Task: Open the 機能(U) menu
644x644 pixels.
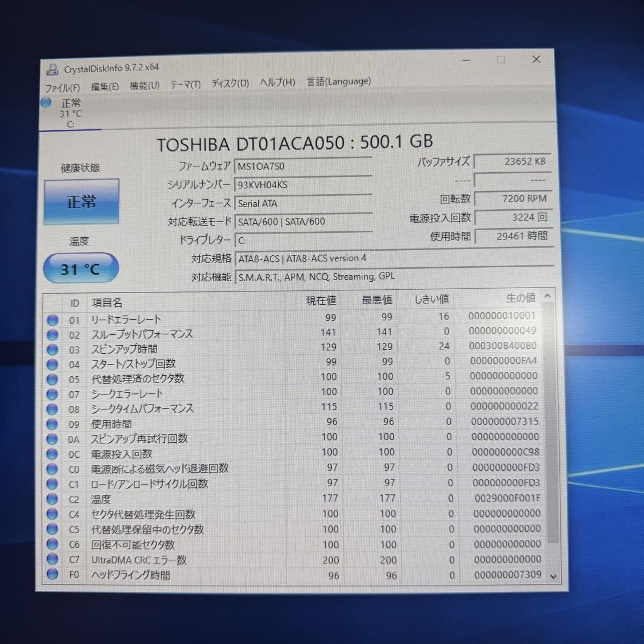Action: click(145, 85)
